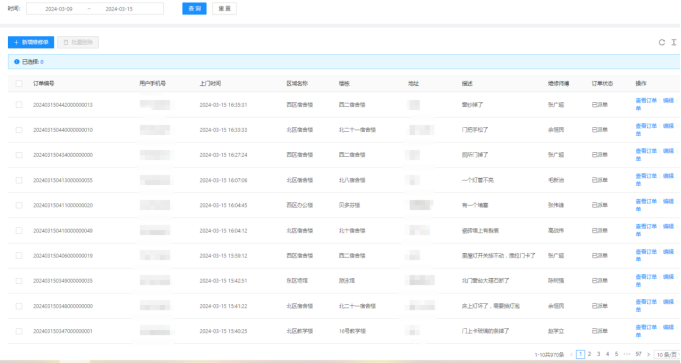681x363 pixels.
Task: Open 查看订单 for the 16:04:12 order
Action: point(646,227)
